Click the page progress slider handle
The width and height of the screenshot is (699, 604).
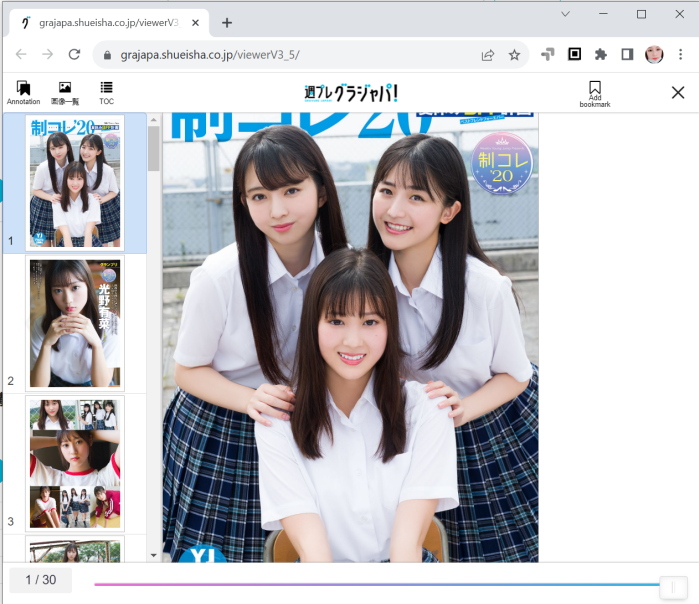click(673, 587)
